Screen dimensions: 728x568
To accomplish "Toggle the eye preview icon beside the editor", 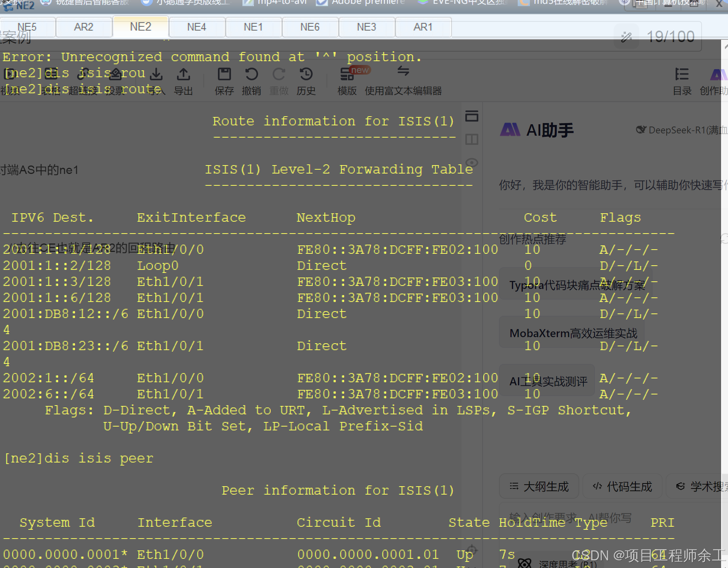I will tap(472, 162).
